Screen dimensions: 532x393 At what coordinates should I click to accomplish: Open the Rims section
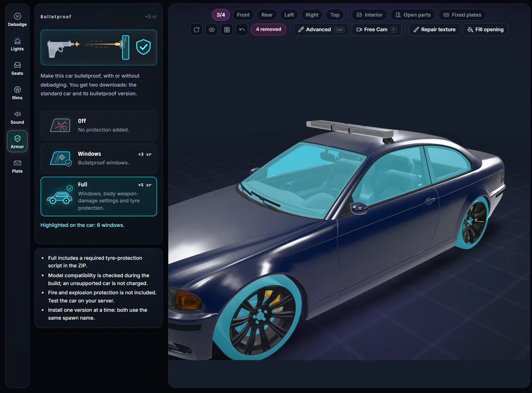point(17,93)
